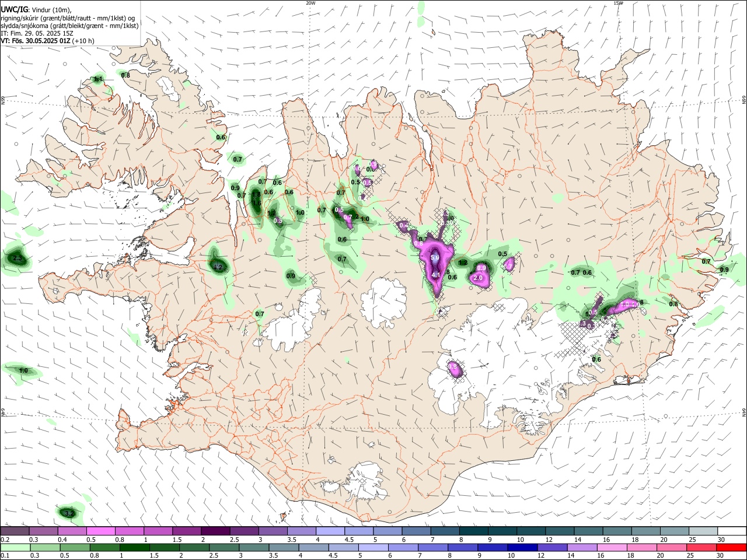Click the '30' end label on upper scale

tap(721, 540)
